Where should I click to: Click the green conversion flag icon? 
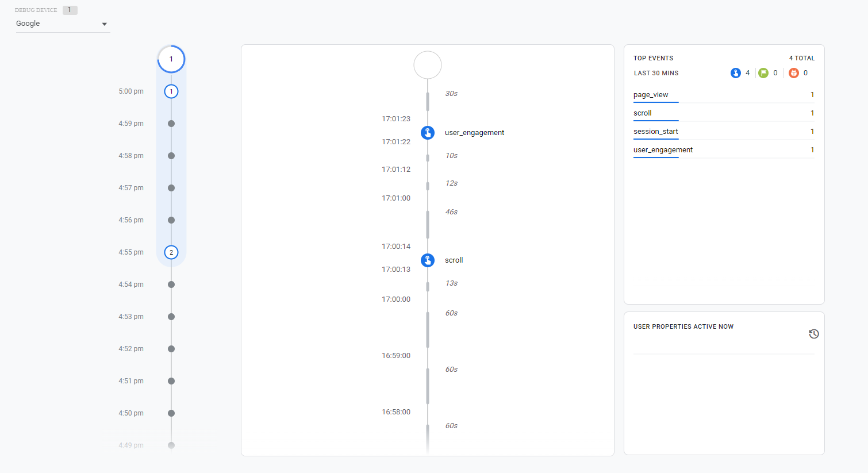click(x=763, y=73)
